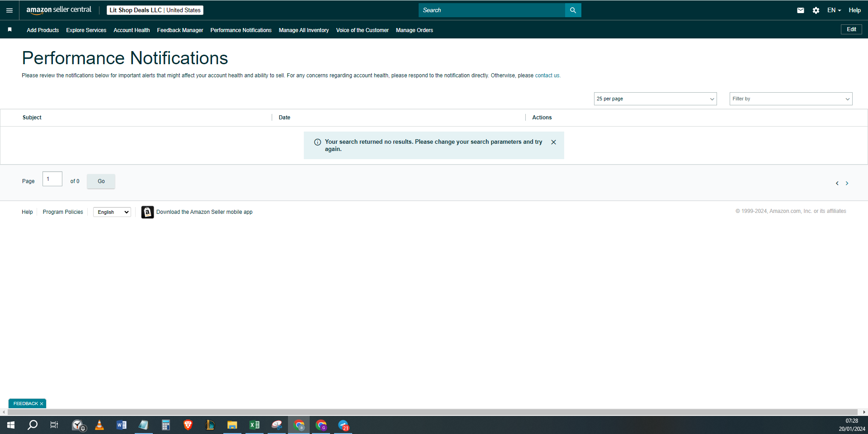This screenshot has height=434, width=868.
Task: Switch to Chrome with G profile
Action: (321, 425)
